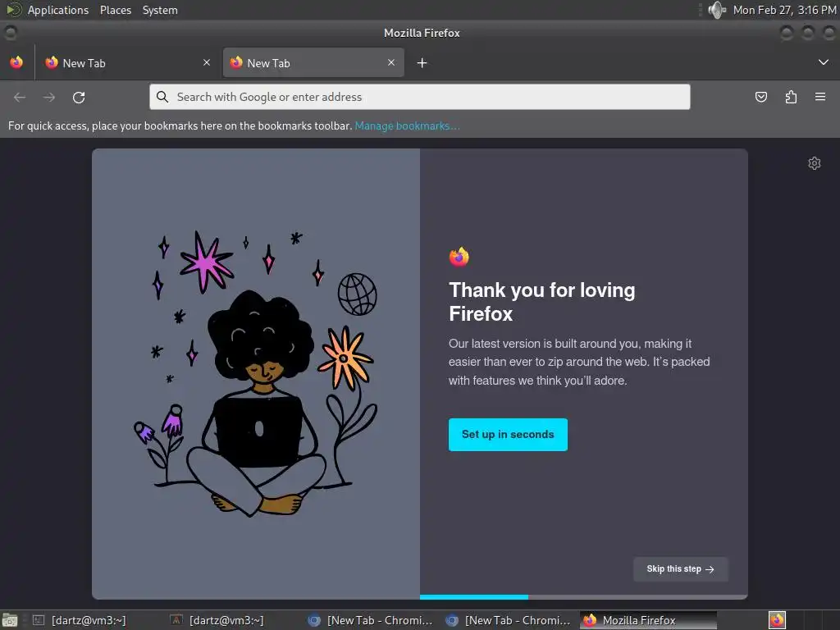Switch to second dartz@vm3 terminal window
840x630 pixels.
226,620
